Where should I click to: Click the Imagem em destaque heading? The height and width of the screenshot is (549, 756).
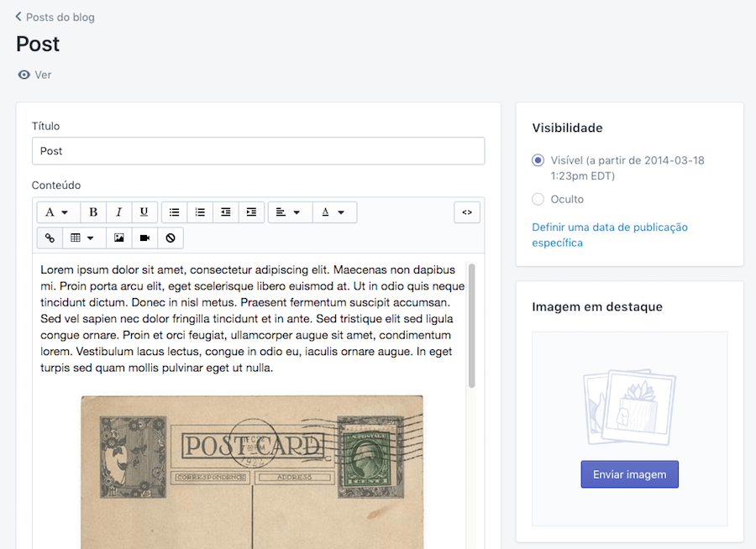point(597,306)
